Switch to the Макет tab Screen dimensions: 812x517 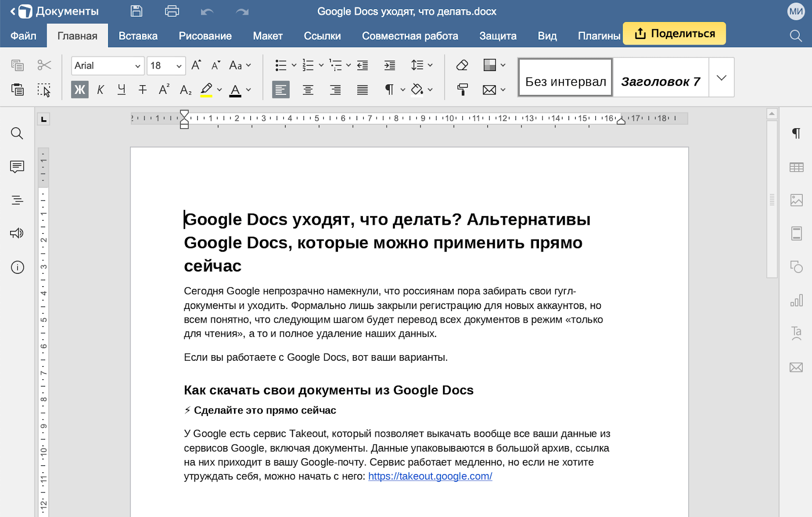(267, 36)
